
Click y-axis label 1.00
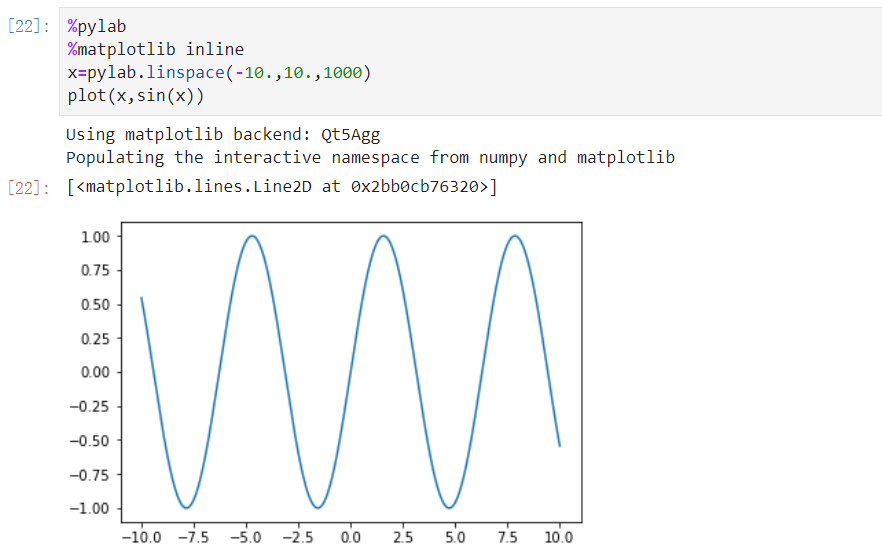[95, 237]
